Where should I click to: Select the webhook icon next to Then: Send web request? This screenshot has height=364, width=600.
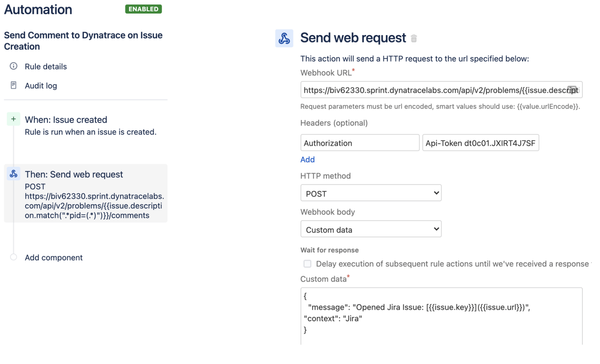pos(13,174)
